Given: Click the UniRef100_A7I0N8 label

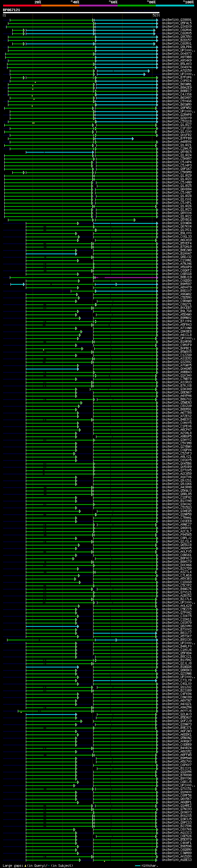Looking at the screenshot, I should point(177,328).
